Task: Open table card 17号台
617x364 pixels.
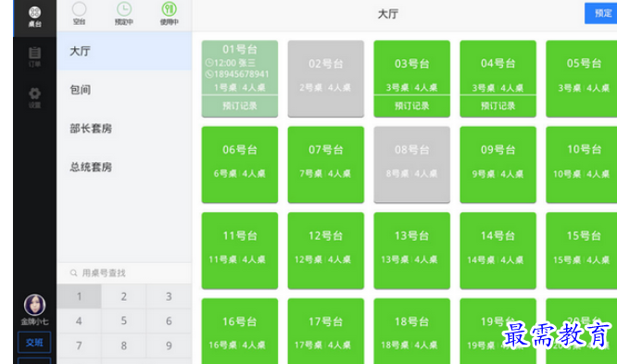Action: tap(326, 332)
